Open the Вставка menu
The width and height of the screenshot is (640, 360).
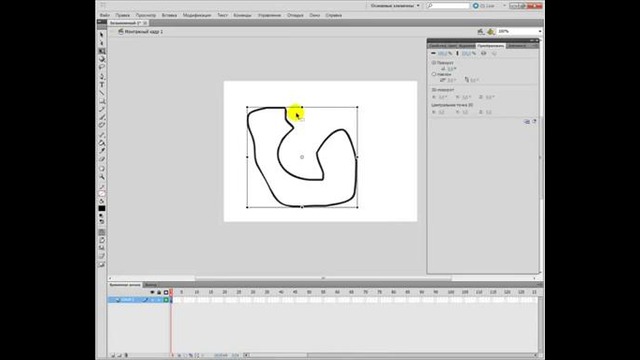tap(169, 15)
